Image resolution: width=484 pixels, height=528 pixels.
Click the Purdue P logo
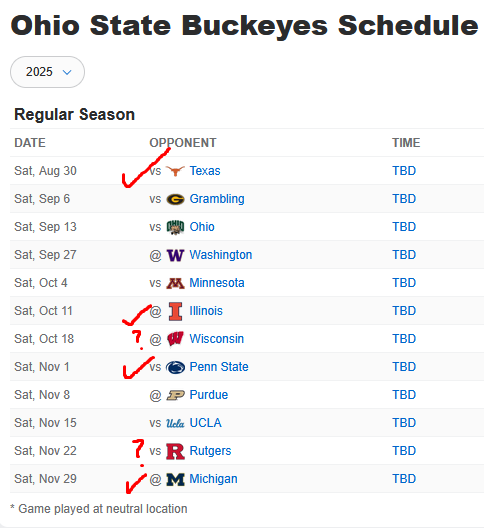pyautogui.click(x=175, y=395)
